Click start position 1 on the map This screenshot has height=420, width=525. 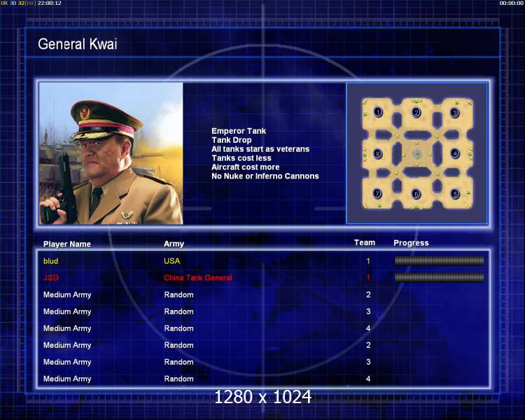pyautogui.click(x=378, y=111)
